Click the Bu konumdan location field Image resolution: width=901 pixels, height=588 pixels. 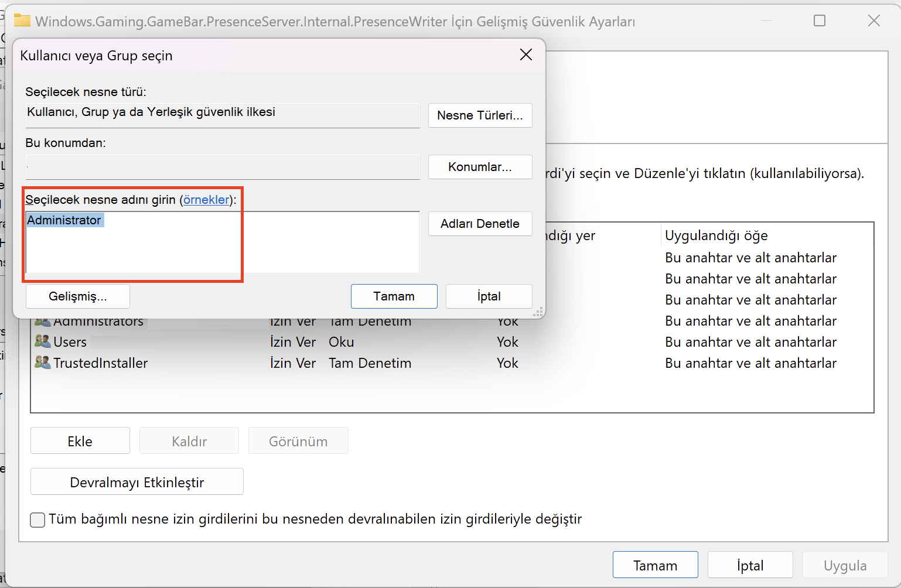point(223,167)
